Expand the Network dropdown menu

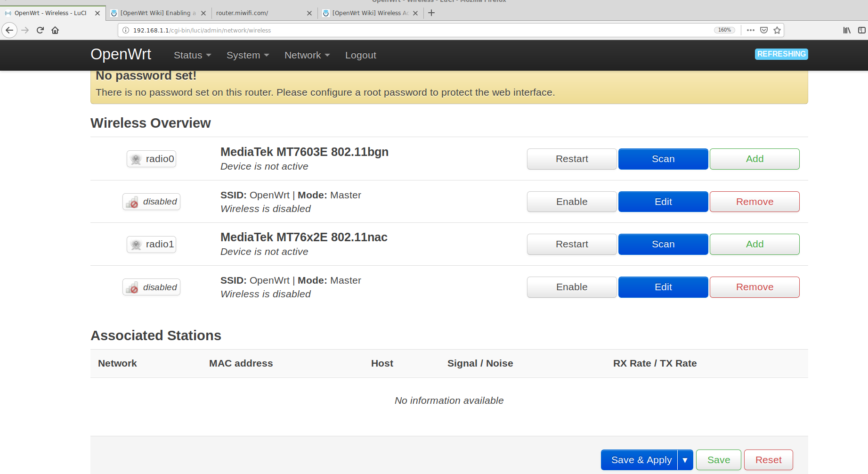click(307, 55)
